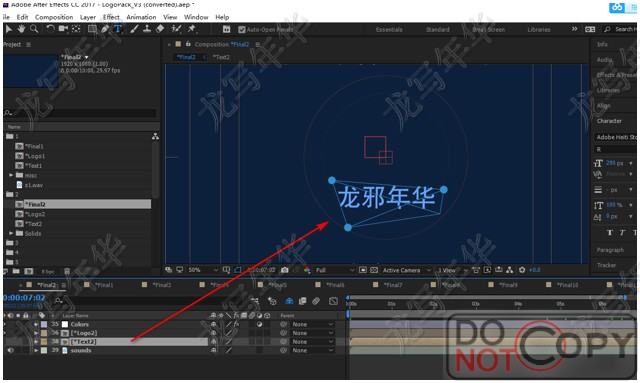Select the Brush tool
Image resolution: width=640 pixels, height=383 pixels.
point(134,29)
